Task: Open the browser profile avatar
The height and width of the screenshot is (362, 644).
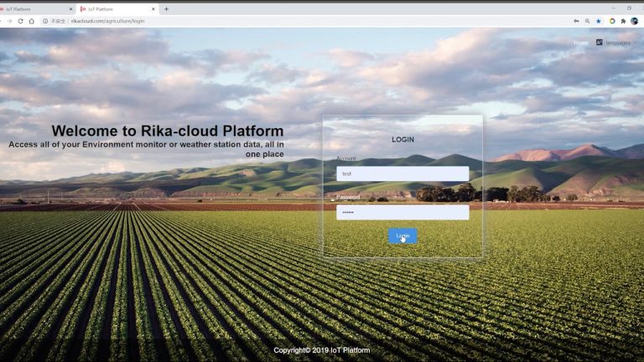Action: pos(634,21)
